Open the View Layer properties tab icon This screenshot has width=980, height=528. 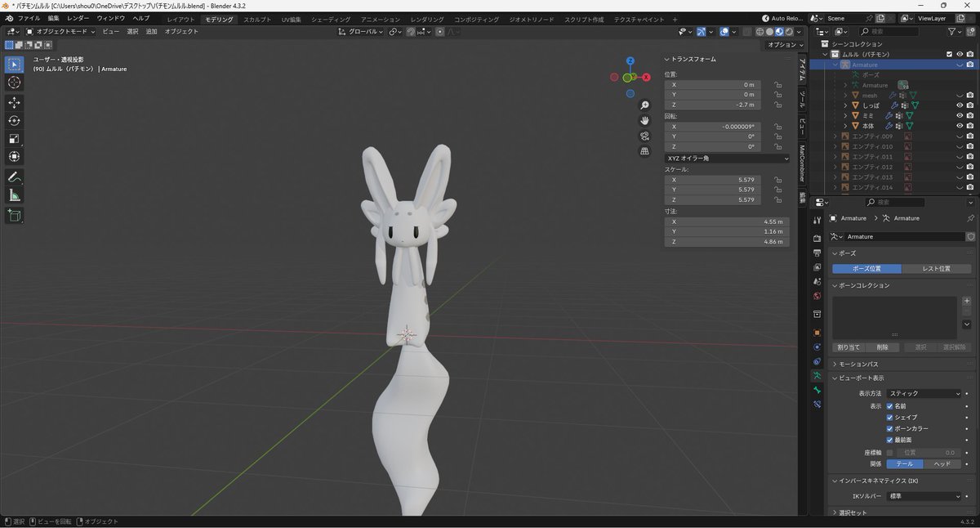pos(817,267)
